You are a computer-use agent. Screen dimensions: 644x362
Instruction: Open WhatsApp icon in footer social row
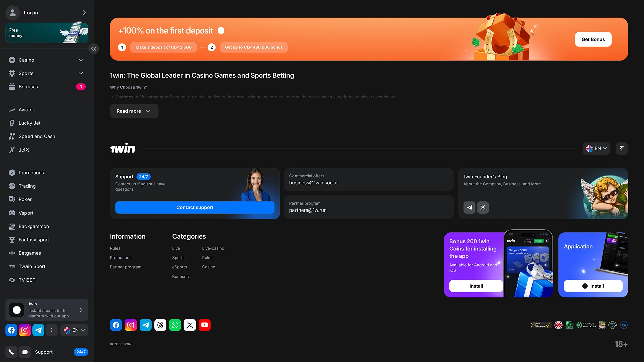click(x=175, y=325)
